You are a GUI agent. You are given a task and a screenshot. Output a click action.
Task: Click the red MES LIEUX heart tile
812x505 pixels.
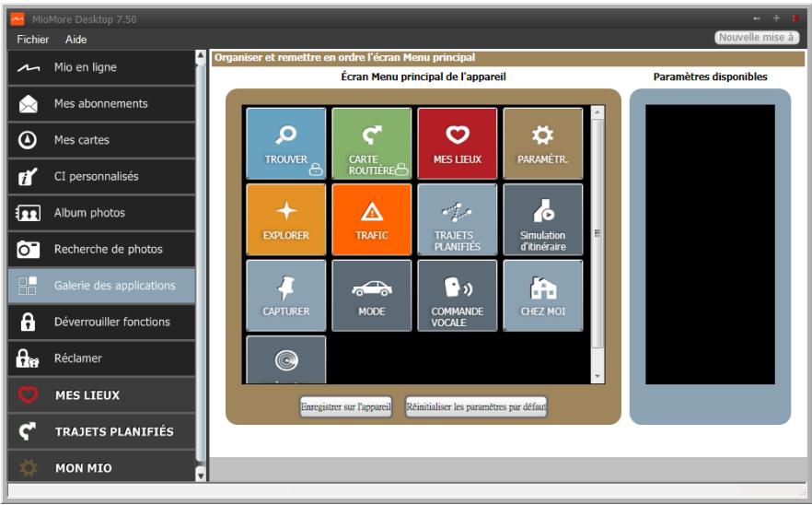[x=458, y=143]
